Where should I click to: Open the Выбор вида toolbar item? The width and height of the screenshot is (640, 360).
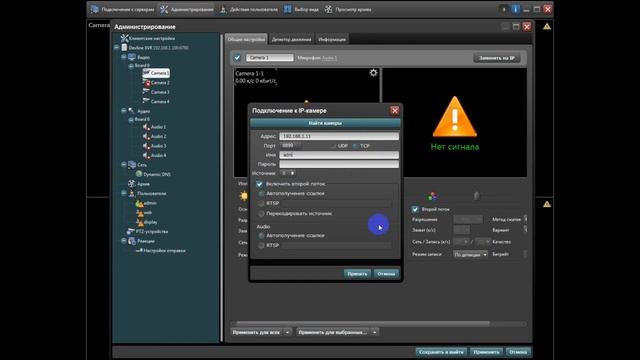(x=301, y=9)
